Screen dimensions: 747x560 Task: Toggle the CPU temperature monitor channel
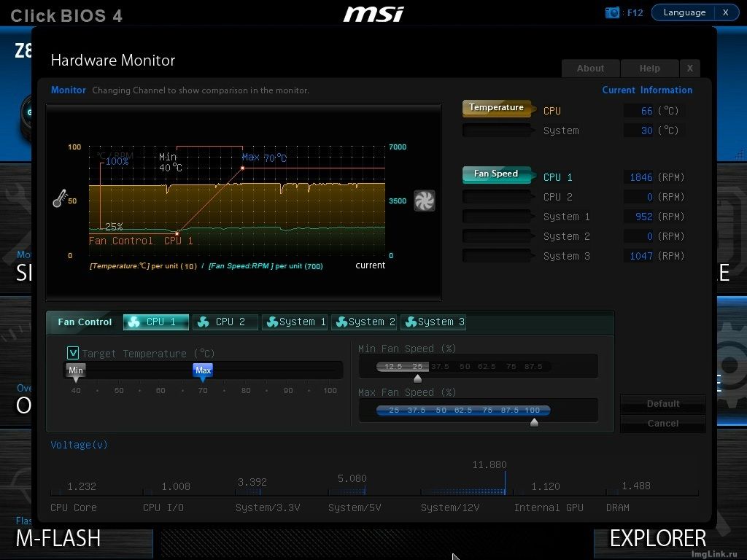point(497,109)
